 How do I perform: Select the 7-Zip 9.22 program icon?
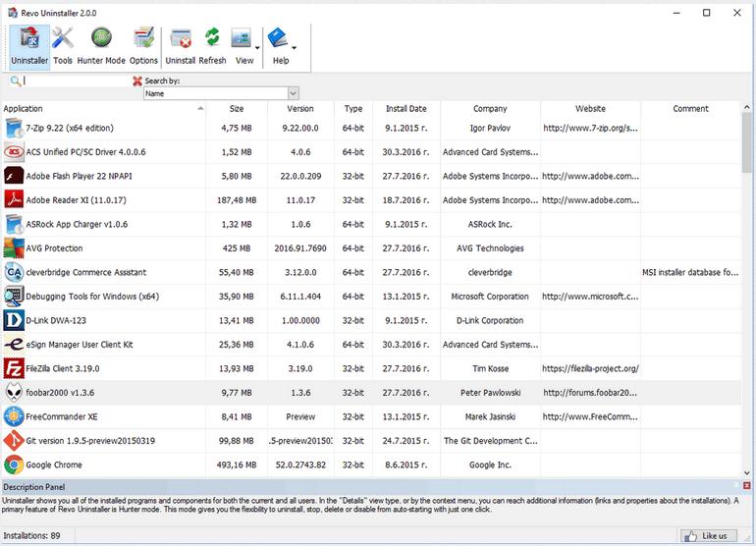[14, 128]
